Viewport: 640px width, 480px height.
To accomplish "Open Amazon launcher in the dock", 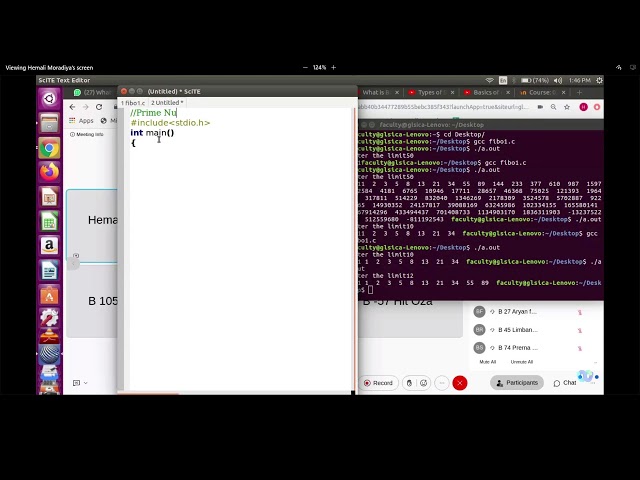I will coord(49,245).
